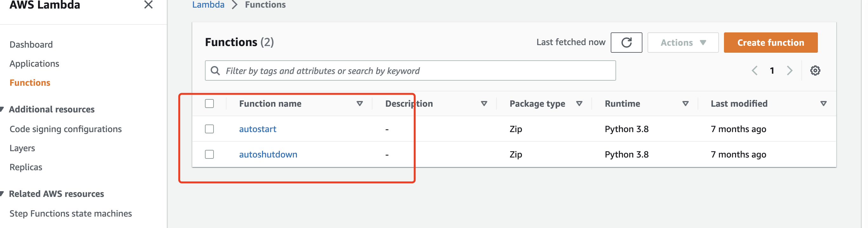Viewport: 868px width, 228px height.
Task: Sort by Function name column arrow
Action: 359,104
